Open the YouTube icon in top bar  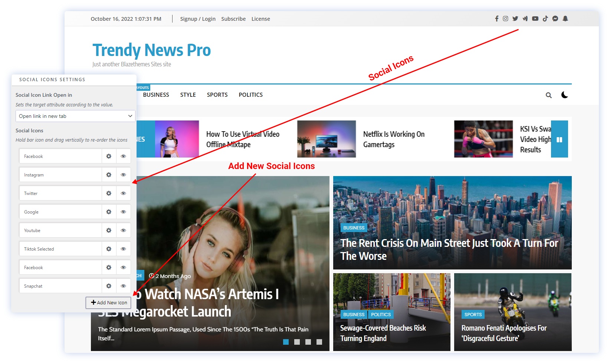(535, 19)
